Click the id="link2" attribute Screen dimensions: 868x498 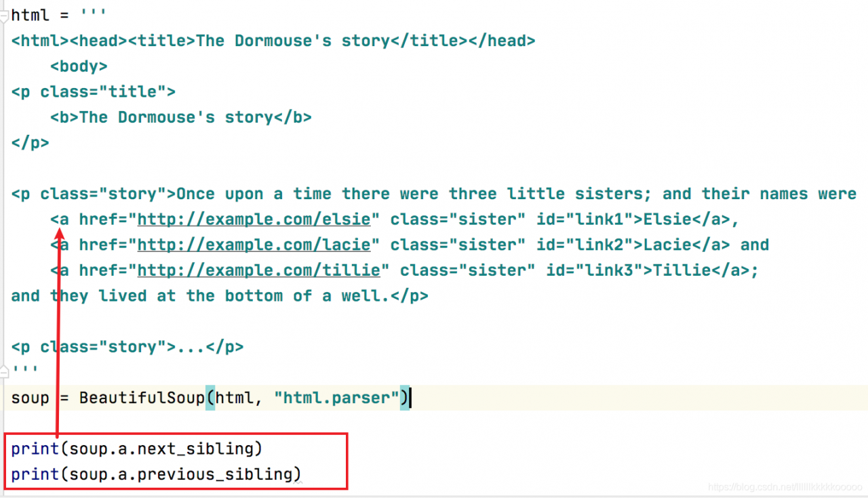click(x=585, y=245)
